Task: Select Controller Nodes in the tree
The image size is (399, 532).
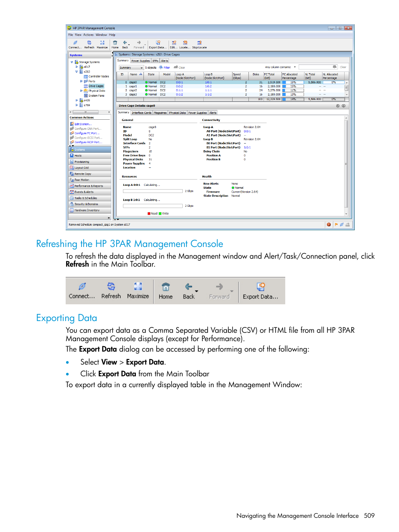Action: (x=99, y=77)
